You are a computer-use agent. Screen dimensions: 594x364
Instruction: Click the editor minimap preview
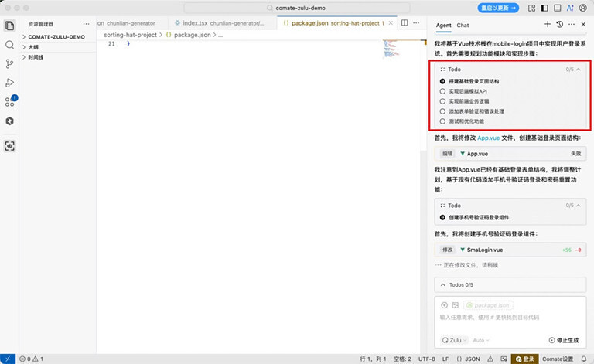(391, 49)
